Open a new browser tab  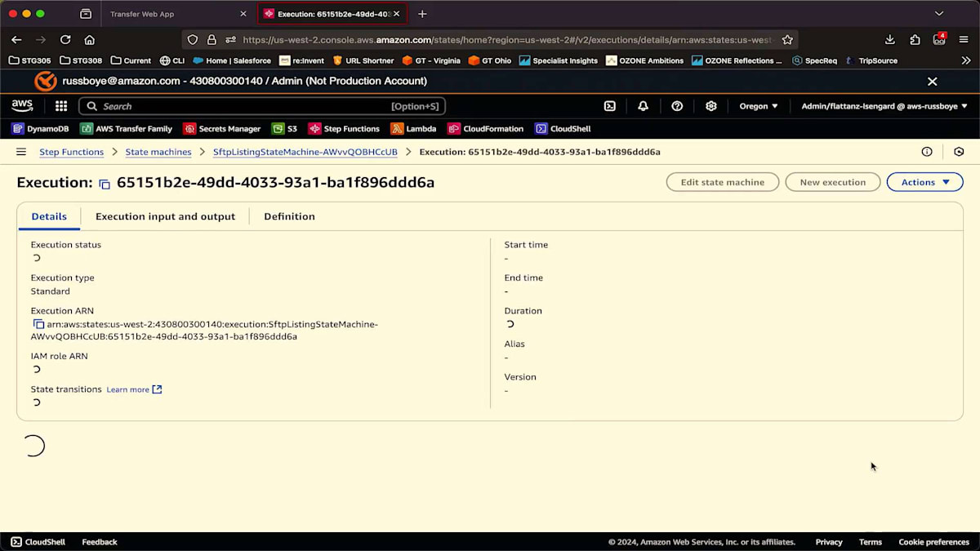422,14
